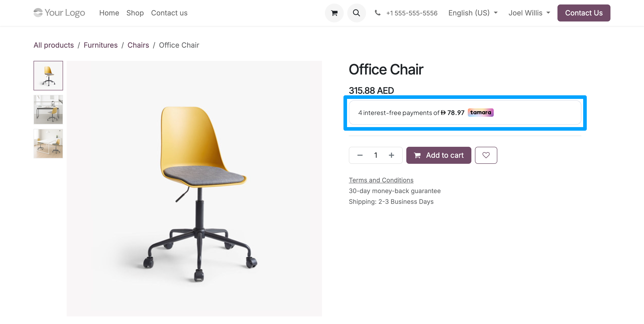Increase quantity with plus button
The width and height of the screenshot is (644, 324).
tap(391, 155)
